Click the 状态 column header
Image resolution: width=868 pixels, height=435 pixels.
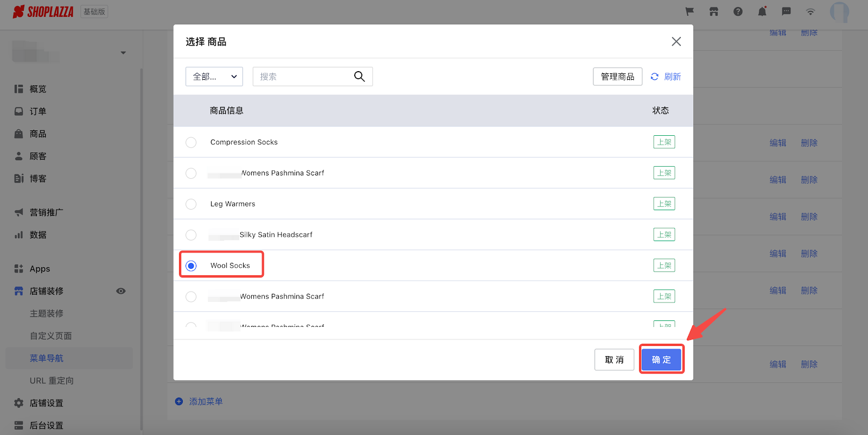(660, 111)
